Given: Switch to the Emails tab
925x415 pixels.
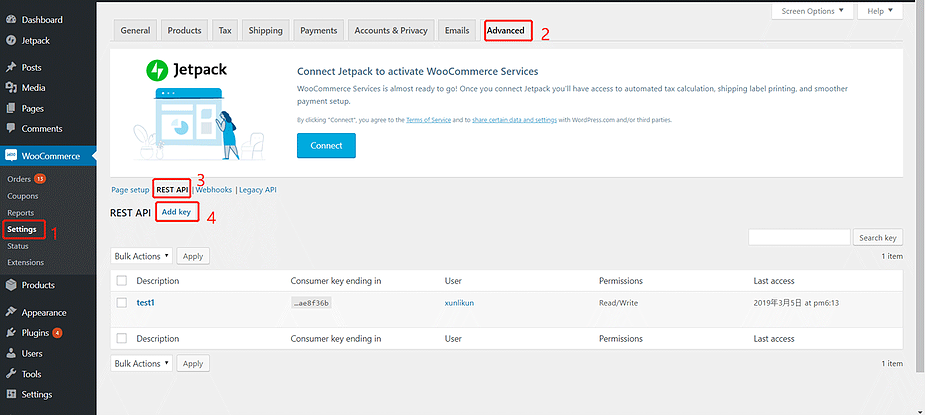Looking at the screenshot, I should click(457, 30).
